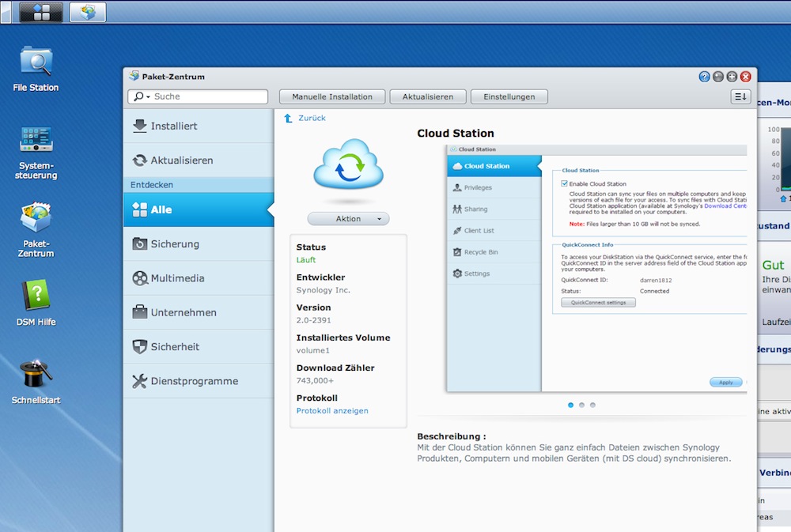Click the Alle grid icon
Screen dimensions: 791x532
point(140,209)
